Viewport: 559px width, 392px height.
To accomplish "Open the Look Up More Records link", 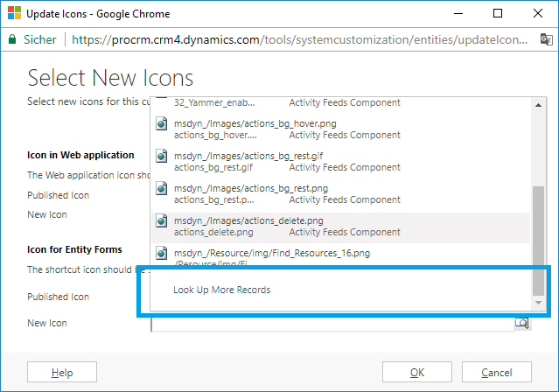I will [x=222, y=290].
